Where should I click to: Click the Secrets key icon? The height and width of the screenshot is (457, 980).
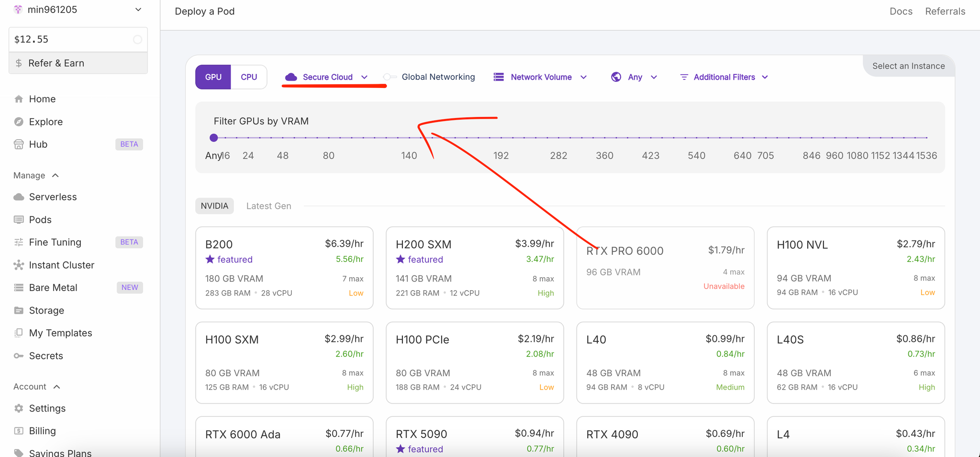pyautogui.click(x=19, y=356)
